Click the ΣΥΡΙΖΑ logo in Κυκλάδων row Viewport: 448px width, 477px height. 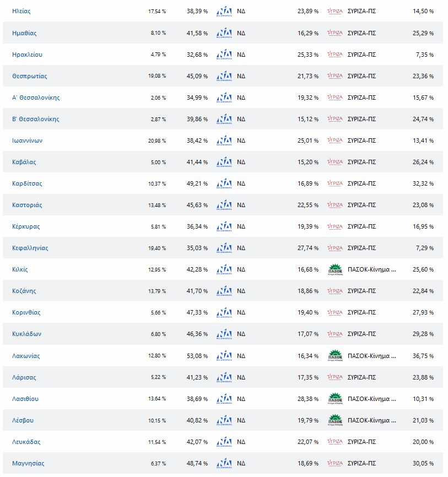click(x=334, y=334)
